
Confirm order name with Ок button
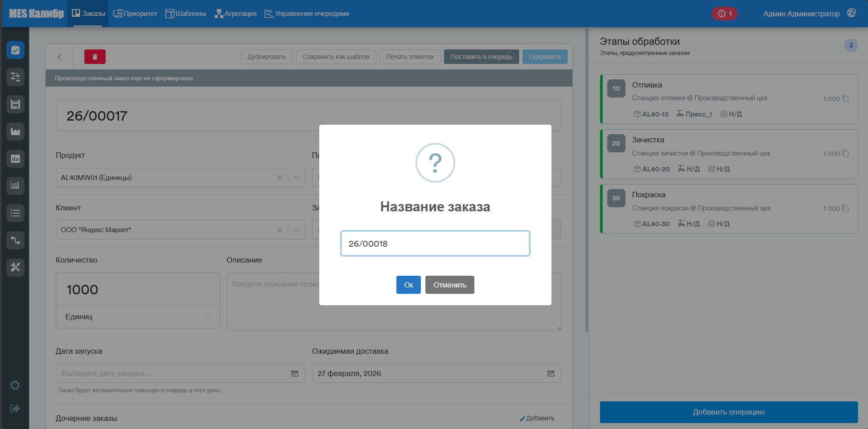[408, 285]
